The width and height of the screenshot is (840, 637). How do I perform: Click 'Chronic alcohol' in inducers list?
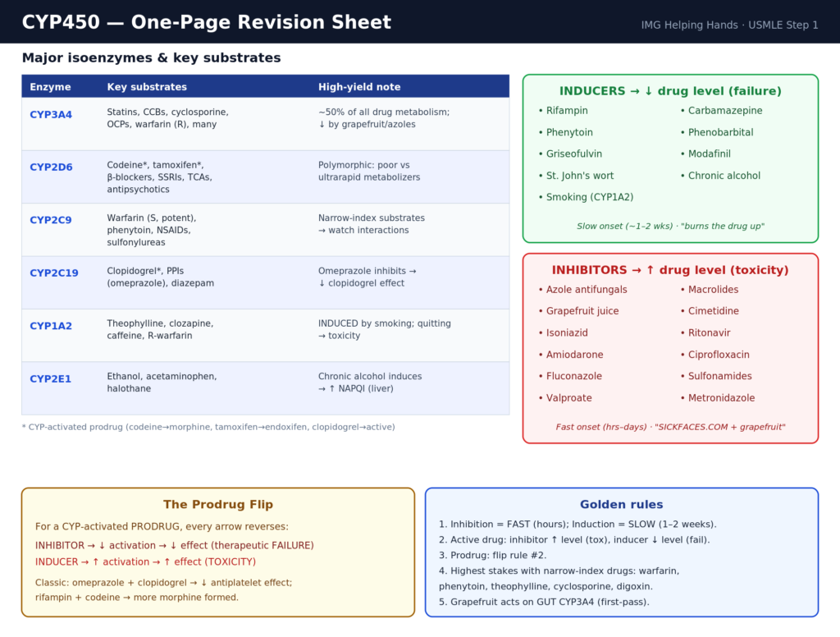click(720, 176)
